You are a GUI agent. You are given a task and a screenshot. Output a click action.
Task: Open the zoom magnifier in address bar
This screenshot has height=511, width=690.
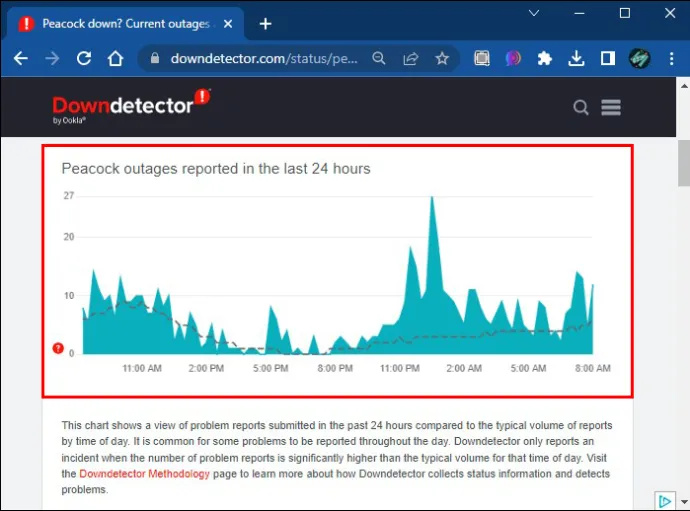click(x=378, y=58)
